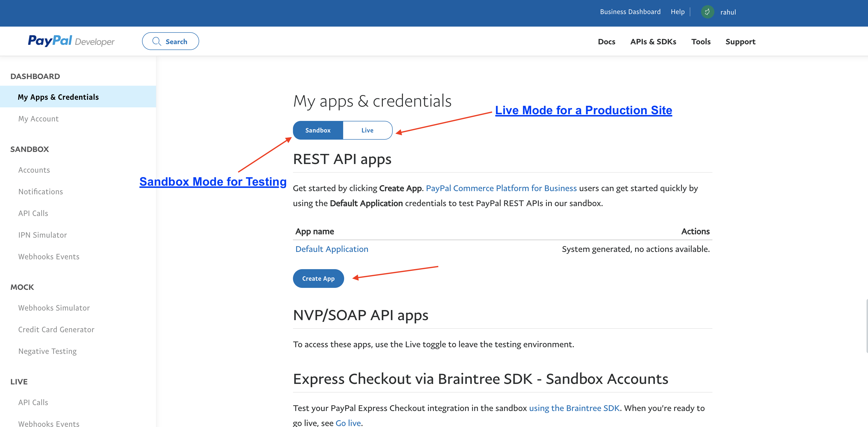Open the Default Application link
Image resolution: width=868 pixels, height=427 pixels.
click(332, 249)
